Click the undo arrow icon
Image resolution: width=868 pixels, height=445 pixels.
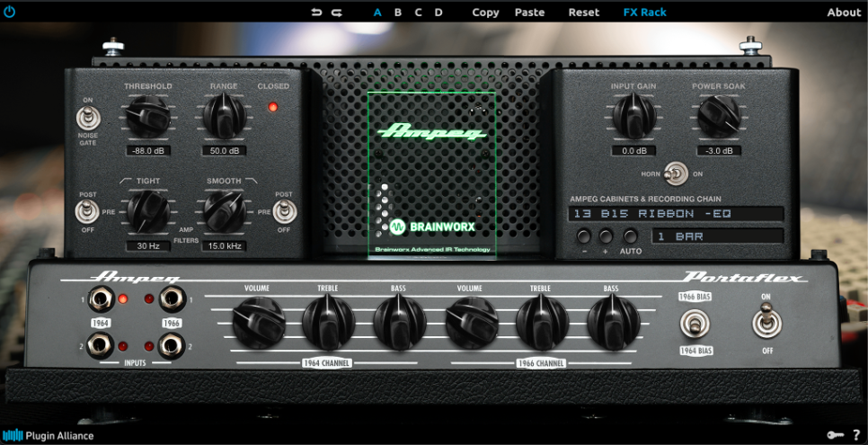(x=316, y=13)
